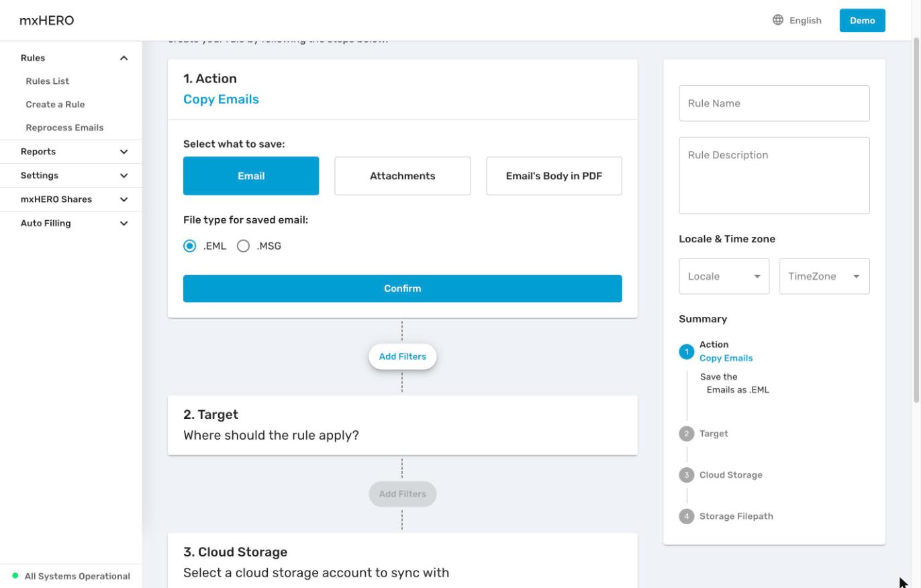This screenshot has width=921, height=588.
Task: Select the .EML file type radio
Action: (x=190, y=246)
